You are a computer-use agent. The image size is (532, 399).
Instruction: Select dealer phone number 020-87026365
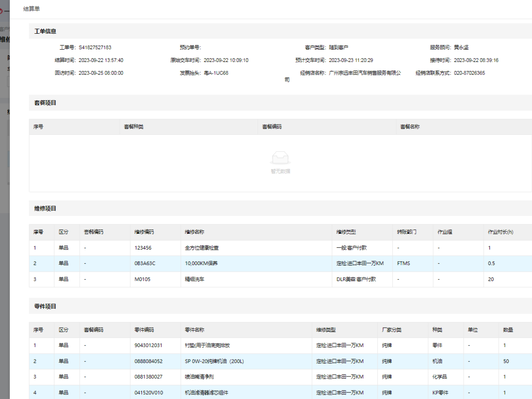coord(469,73)
